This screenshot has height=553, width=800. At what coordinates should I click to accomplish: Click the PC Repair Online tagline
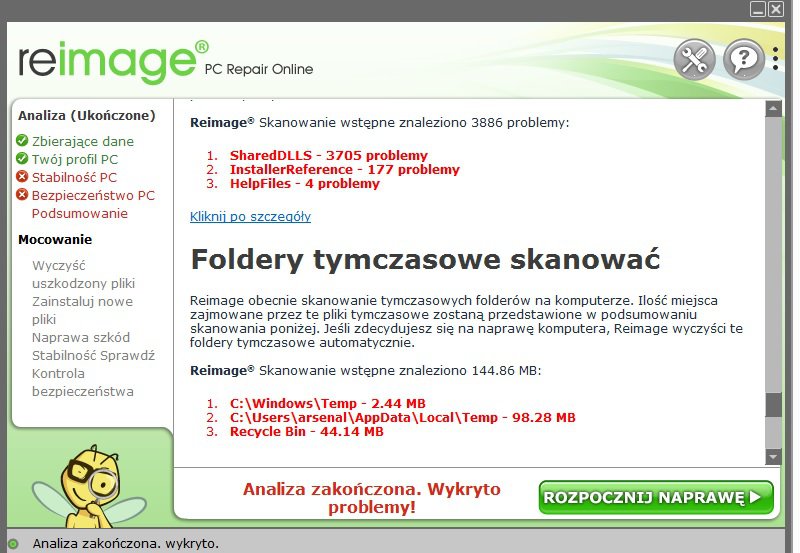click(x=259, y=69)
